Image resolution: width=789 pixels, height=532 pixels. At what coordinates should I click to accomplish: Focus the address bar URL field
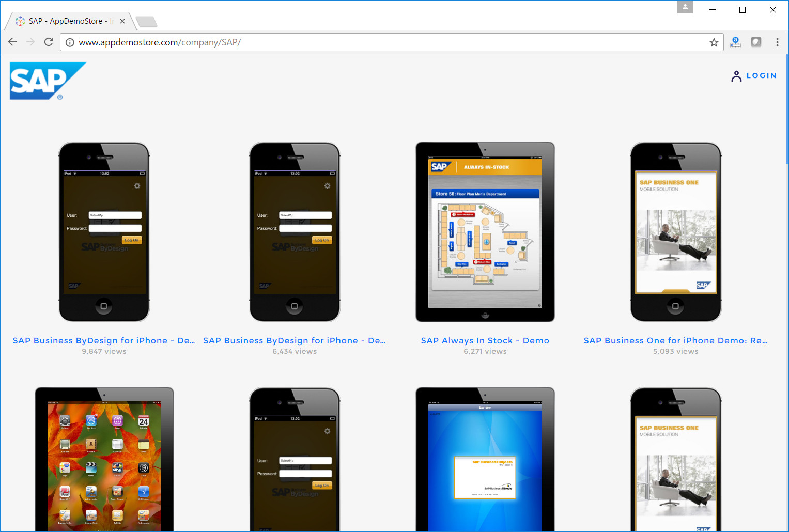click(x=393, y=42)
